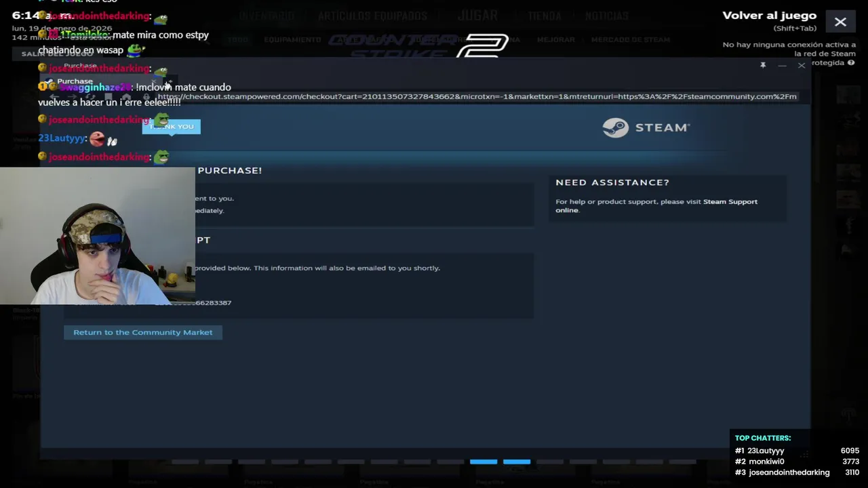Image resolution: width=868 pixels, height=488 pixels.
Task: Click the 'NEED ASSISTANCE?' heading
Action: [x=612, y=182]
